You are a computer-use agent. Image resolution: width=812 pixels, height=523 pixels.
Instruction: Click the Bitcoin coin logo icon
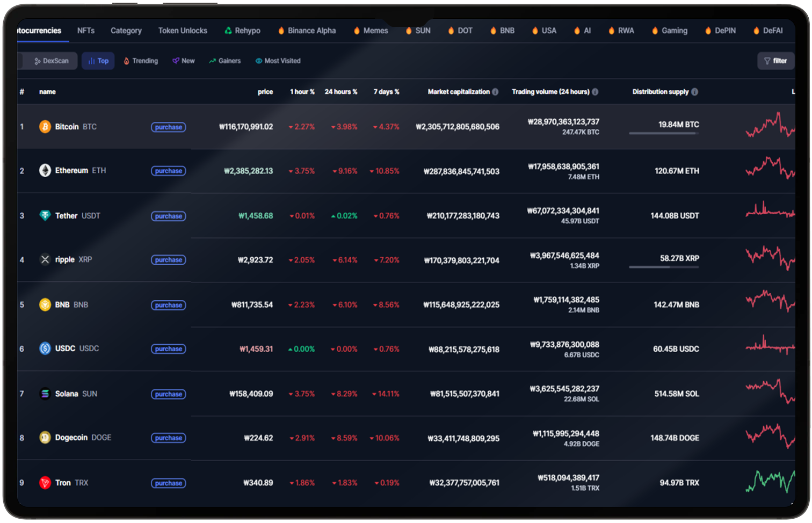(45, 127)
